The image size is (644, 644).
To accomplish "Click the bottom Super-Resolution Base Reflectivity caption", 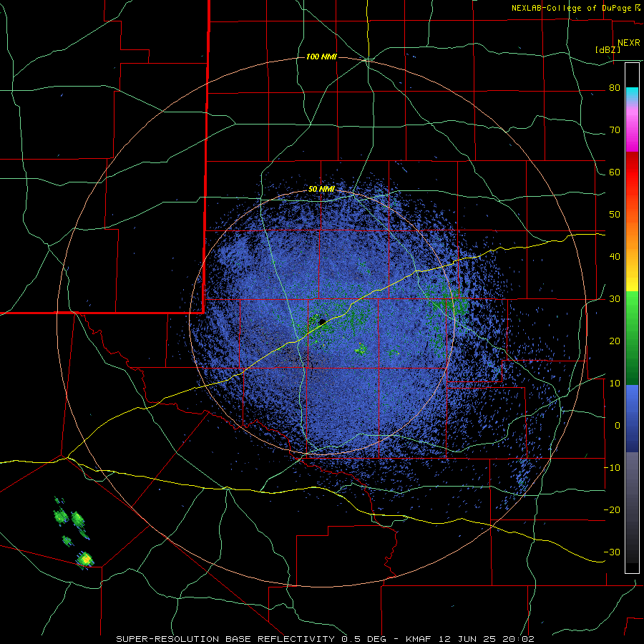I will (x=326, y=639).
